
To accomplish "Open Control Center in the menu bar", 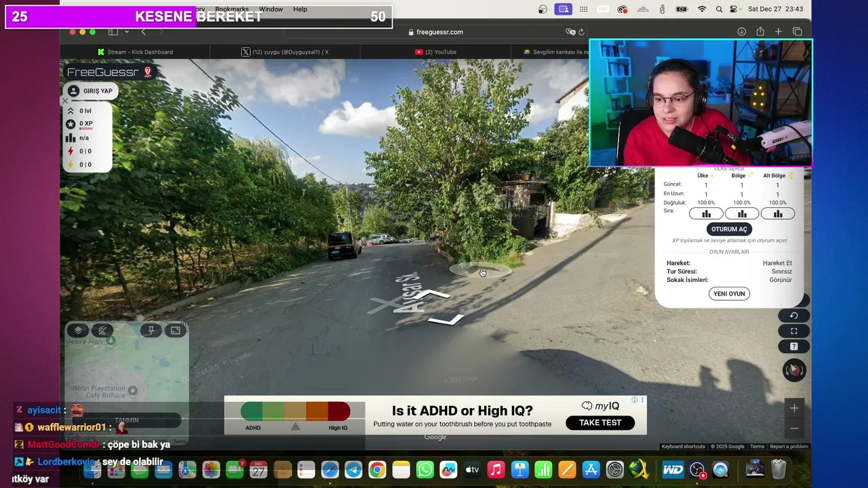I will [733, 9].
